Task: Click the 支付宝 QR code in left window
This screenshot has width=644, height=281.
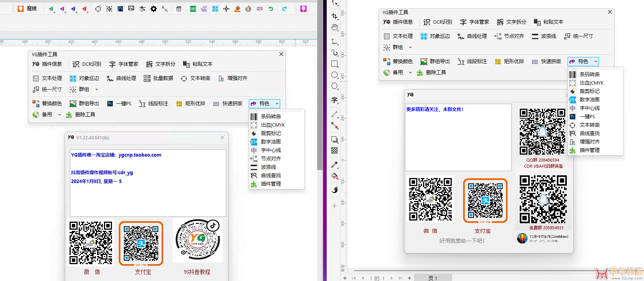Action: [141, 243]
